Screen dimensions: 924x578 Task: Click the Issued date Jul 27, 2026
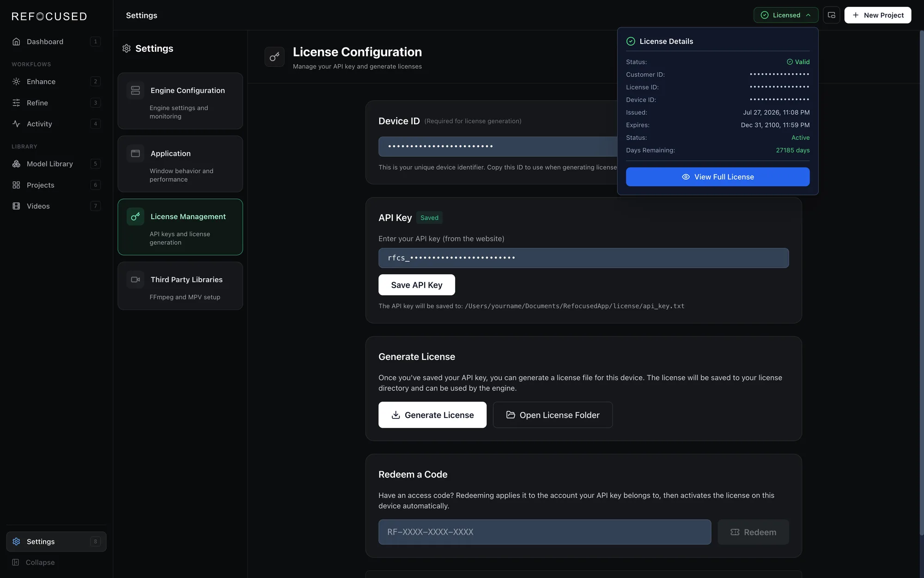point(776,112)
